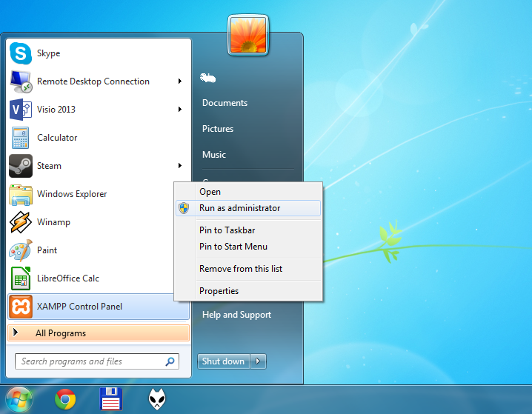
Task: Click the Remote Desktop Connection icon
Action: (x=21, y=81)
